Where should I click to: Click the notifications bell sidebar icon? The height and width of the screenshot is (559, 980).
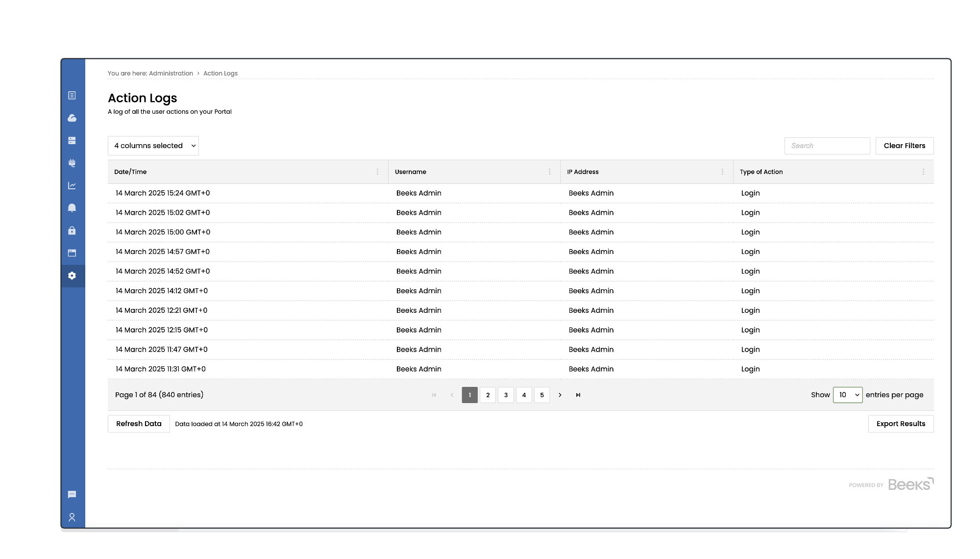point(72,208)
